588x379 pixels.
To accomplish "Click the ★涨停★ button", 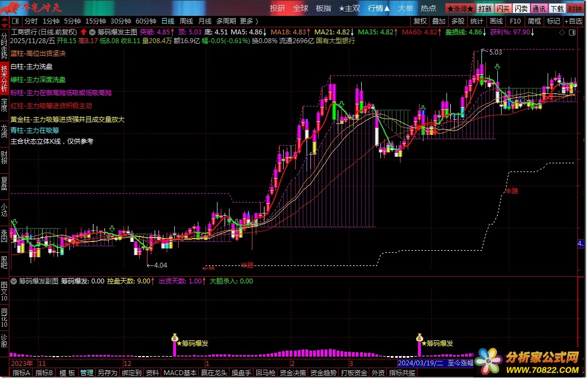I will pyautogui.click(x=460, y=8).
